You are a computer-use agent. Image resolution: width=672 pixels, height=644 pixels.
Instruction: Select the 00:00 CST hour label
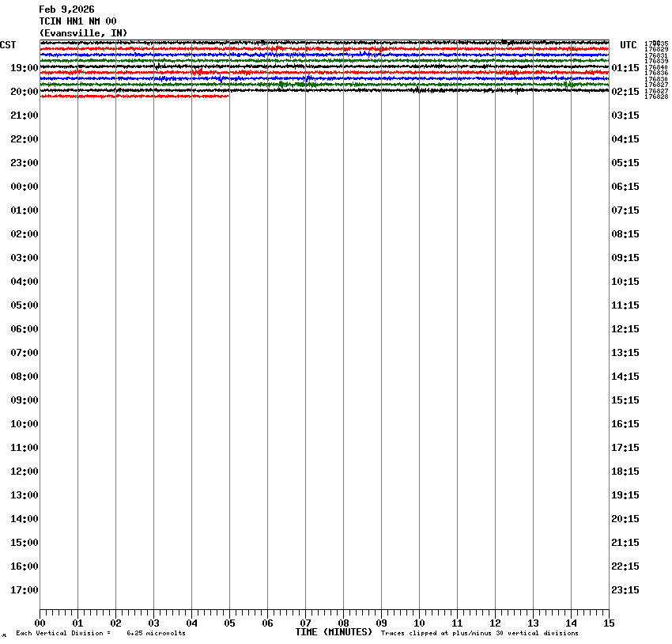click(24, 187)
